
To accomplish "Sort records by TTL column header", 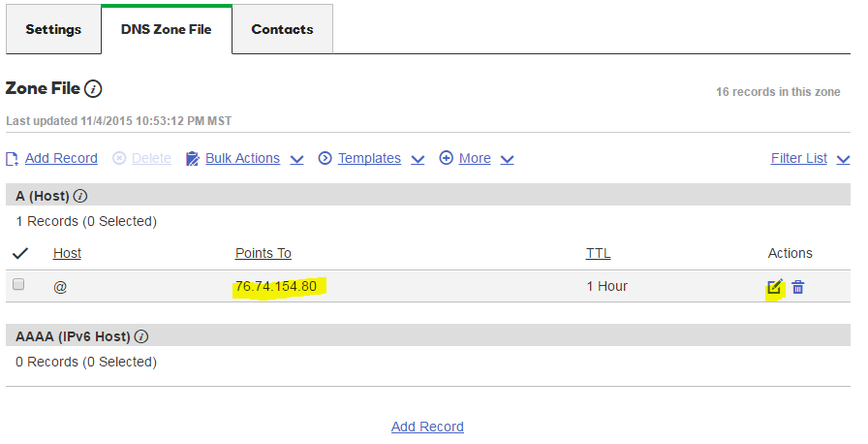I will point(598,253).
